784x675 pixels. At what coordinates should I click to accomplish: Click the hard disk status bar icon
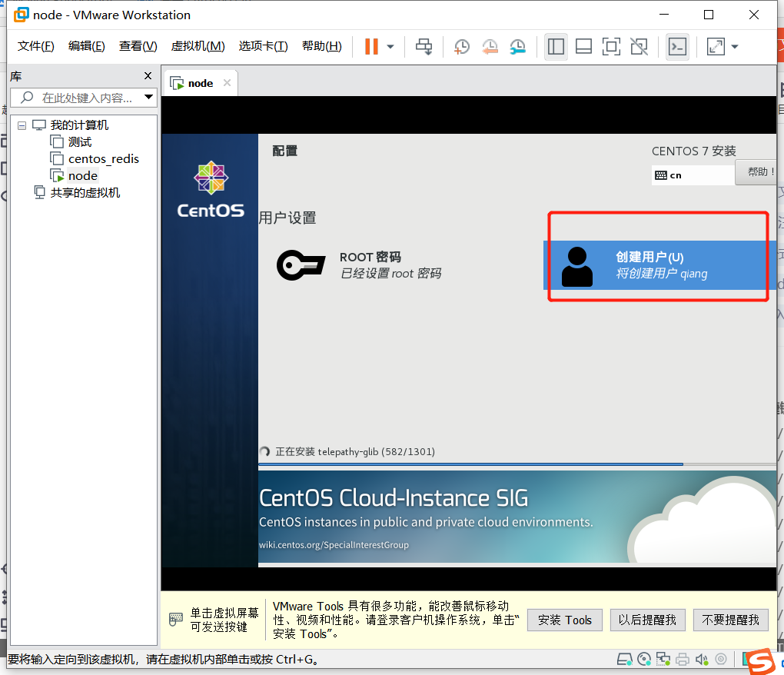(624, 660)
